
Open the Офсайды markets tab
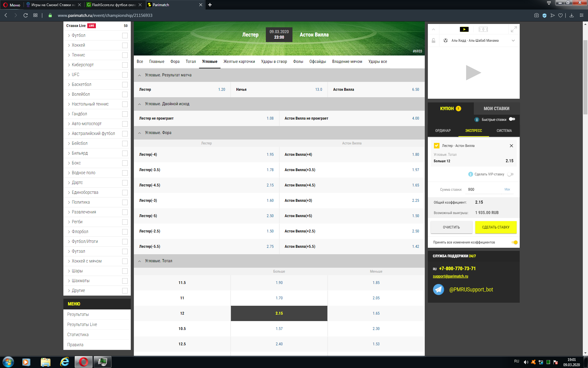click(318, 62)
